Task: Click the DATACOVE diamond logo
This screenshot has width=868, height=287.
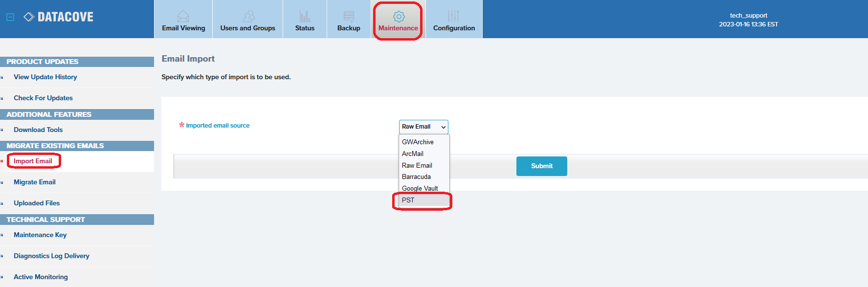Action: click(x=29, y=17)
